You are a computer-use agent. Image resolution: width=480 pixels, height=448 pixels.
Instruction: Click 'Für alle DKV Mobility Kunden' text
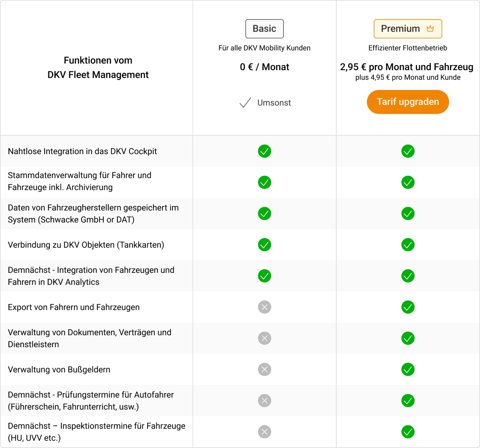264,48
